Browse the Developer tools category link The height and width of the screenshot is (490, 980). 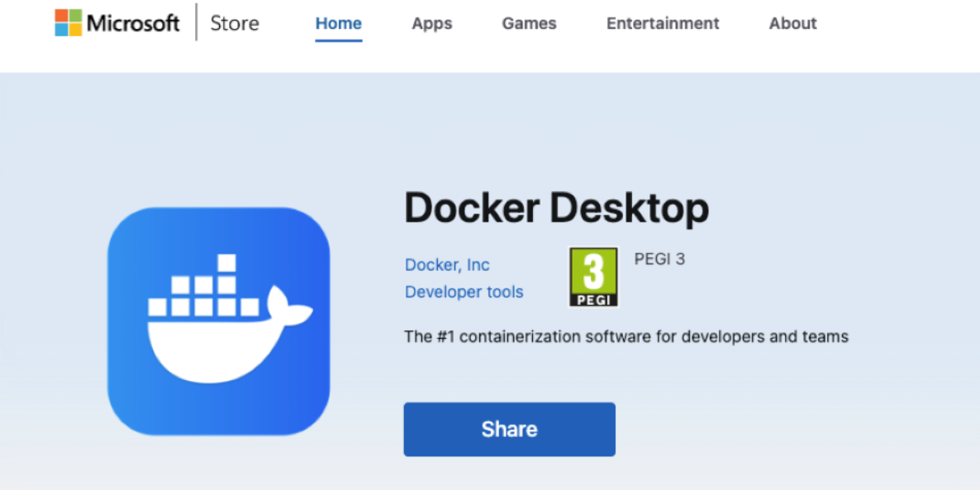coord(464,292)
